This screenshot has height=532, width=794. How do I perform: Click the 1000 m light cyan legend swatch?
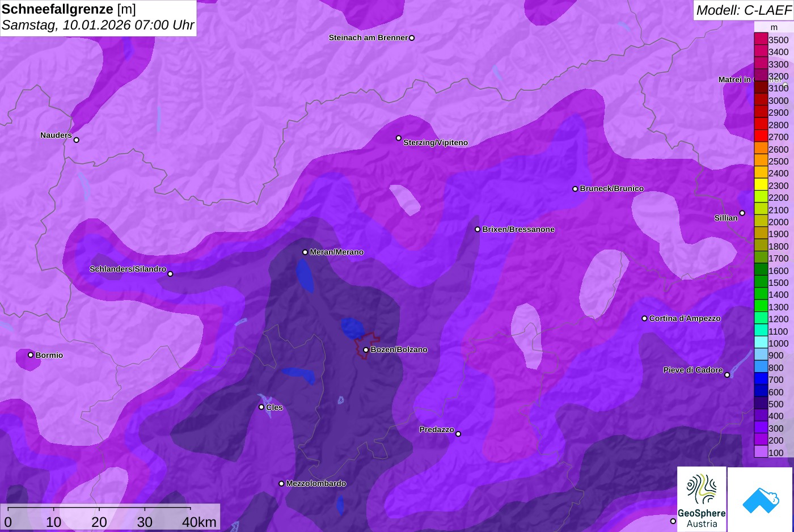(761, 343)
